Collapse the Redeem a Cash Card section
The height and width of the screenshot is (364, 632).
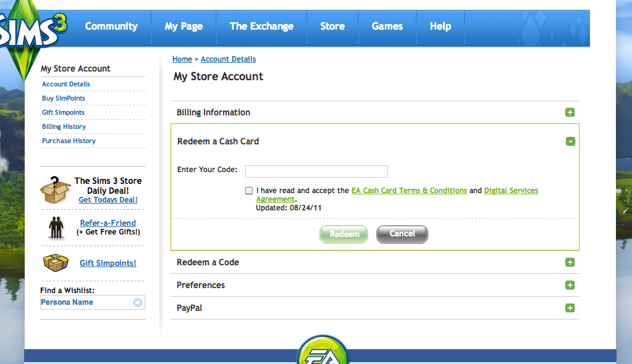pos(570,141)
